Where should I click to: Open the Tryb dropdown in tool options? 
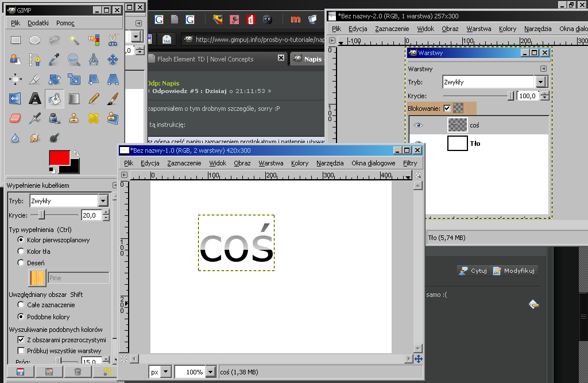tap(103, 200)
